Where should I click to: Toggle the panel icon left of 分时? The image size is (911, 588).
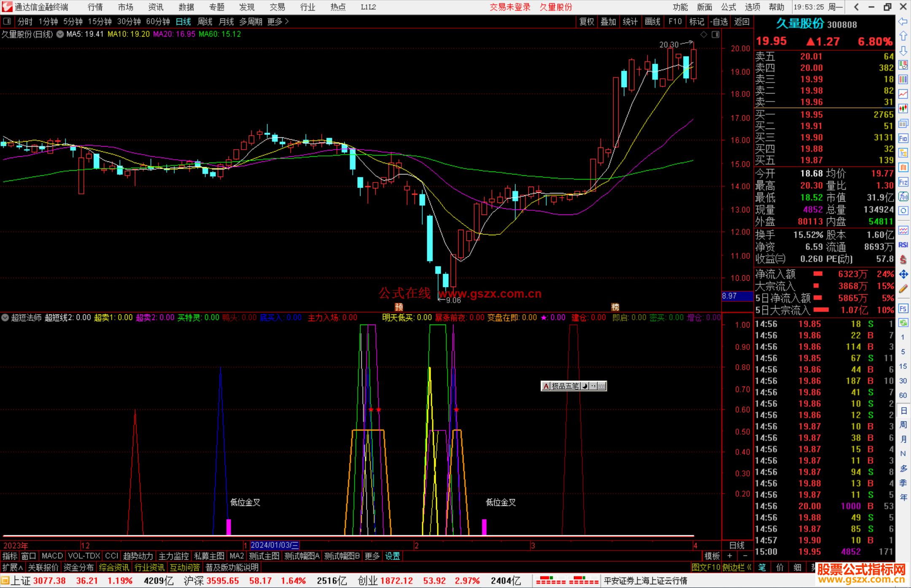[x=7, y=21]
